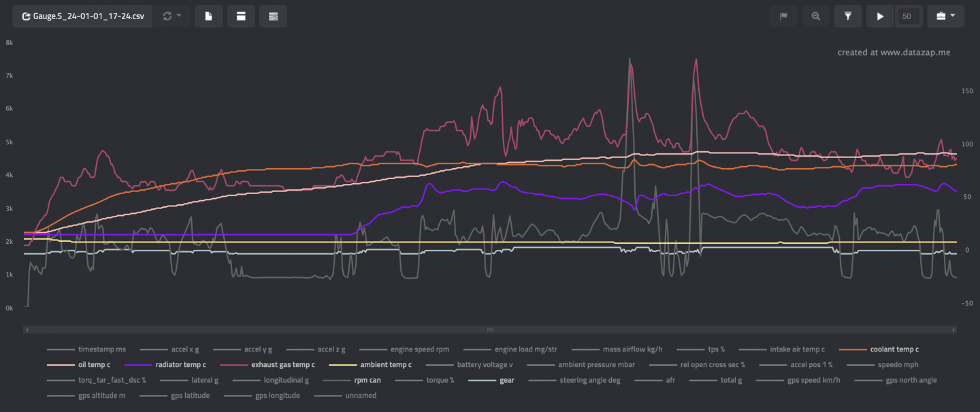The height and width of the screenshot is (412, 980).
Task: Open the funnel filter tool
Action: point(848,16)
